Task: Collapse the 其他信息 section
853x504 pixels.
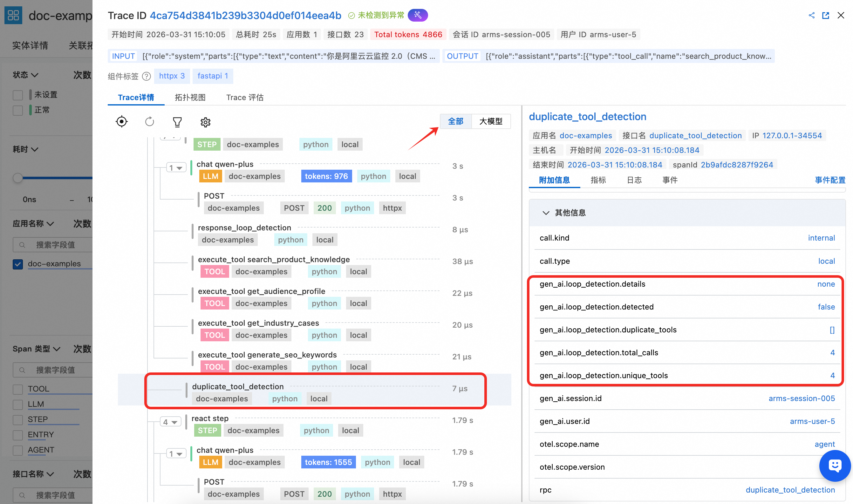Action: pyautogui.click(x=546, y=213)
